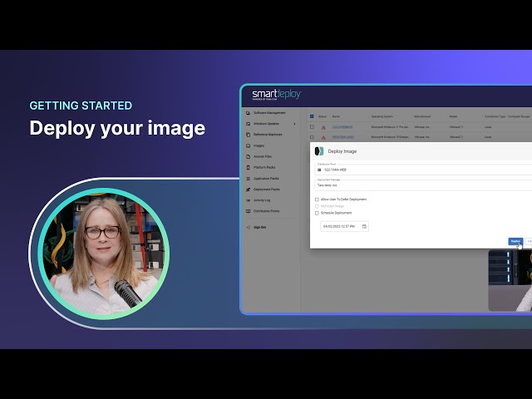The width and height of the screenshot is (532, 399).
Task: Expand the Windows Updates submenu arrow
Action: click(294, 124)
